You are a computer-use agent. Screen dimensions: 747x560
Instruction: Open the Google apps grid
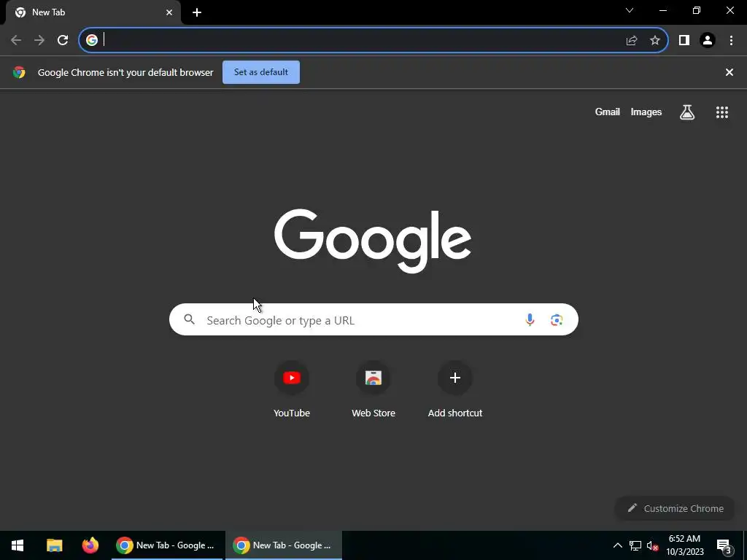click(x=722, y=112)
